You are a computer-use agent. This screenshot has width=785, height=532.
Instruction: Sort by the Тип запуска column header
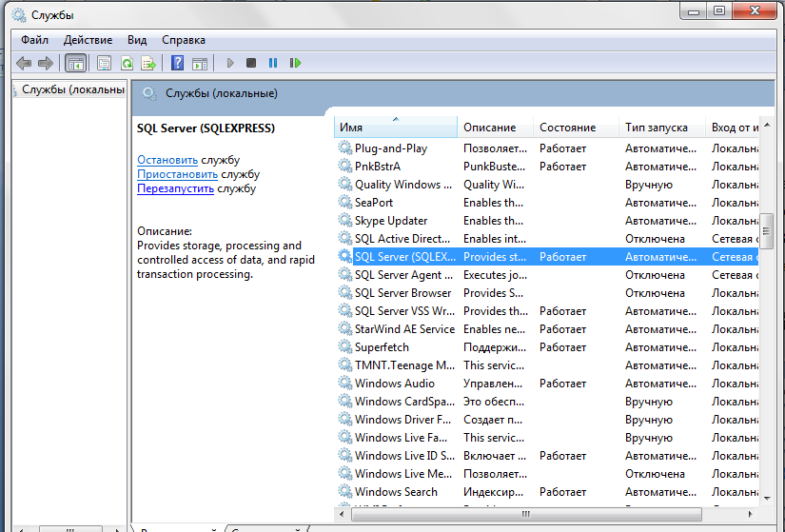pos(662,128)
